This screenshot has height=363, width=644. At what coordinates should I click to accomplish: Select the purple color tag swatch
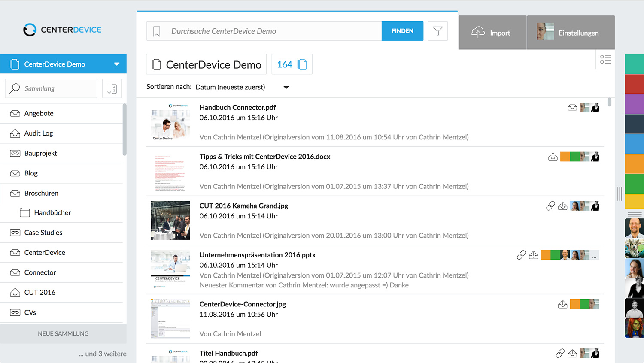(635, 104)
